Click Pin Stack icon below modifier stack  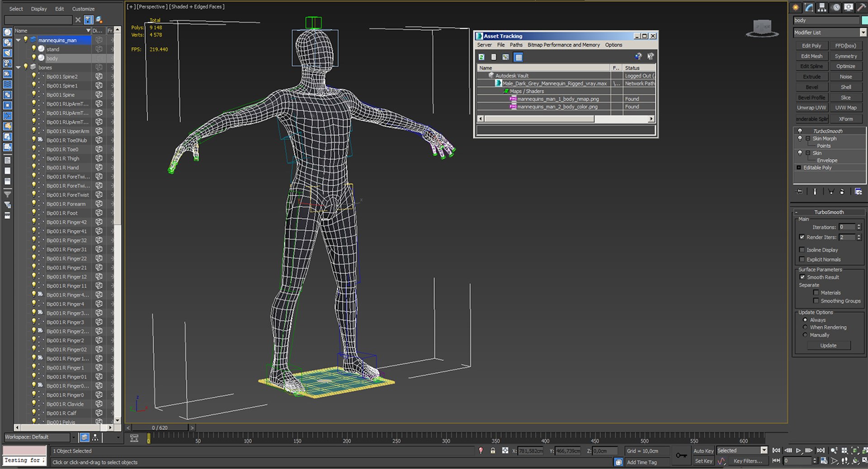click(x=800, y=192)
